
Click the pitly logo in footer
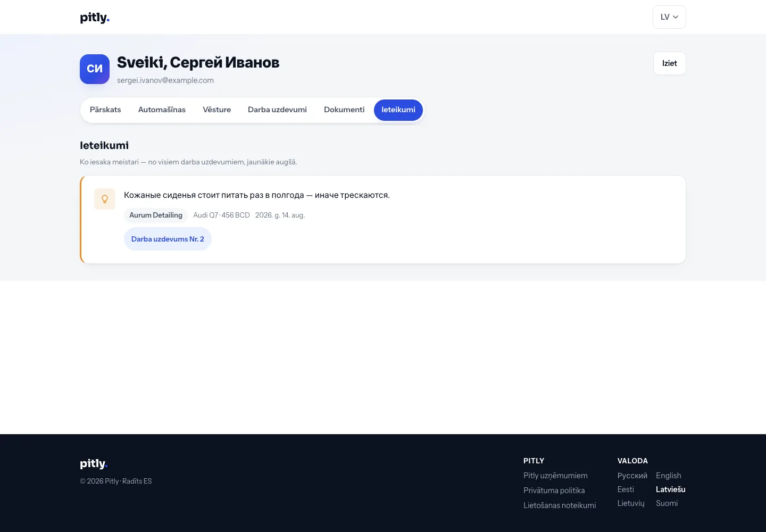pyautogui.click(x=94, y=464)
